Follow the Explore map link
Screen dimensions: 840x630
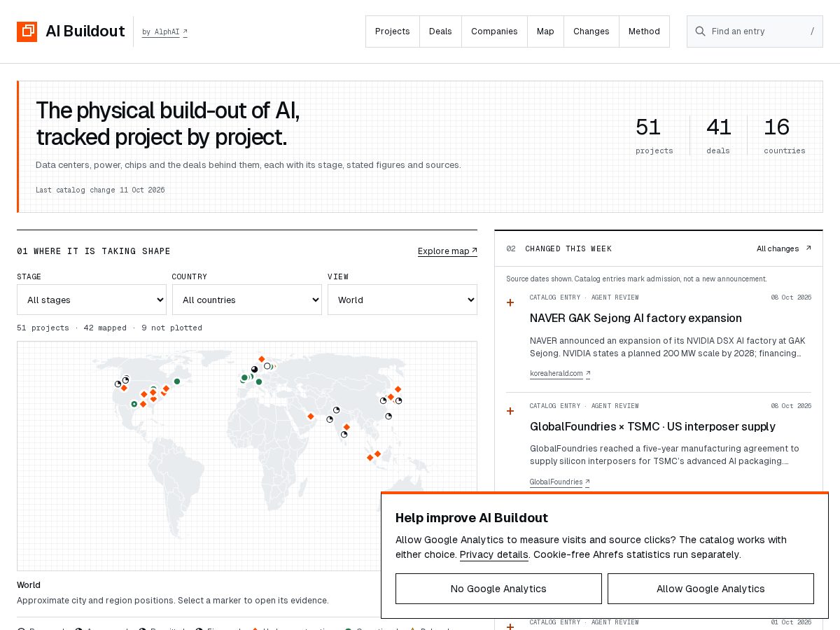(x=447, y=251)
